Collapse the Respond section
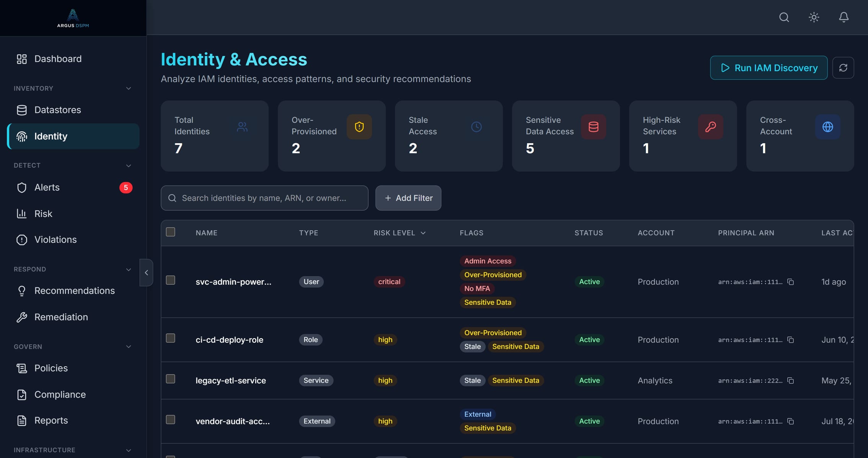This screenshot has height=458, width=868. (129, 269)
